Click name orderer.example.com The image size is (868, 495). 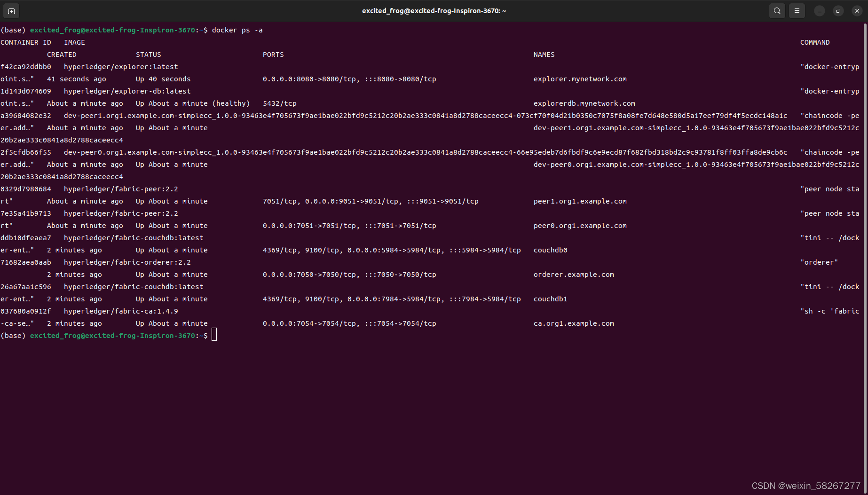point(574,275)
